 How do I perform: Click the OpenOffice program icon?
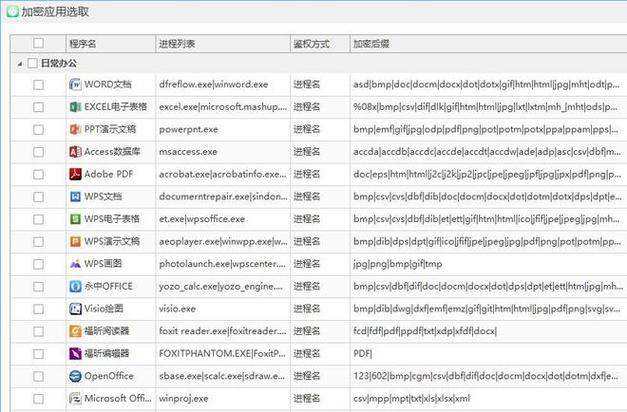(x=75, y=376)
